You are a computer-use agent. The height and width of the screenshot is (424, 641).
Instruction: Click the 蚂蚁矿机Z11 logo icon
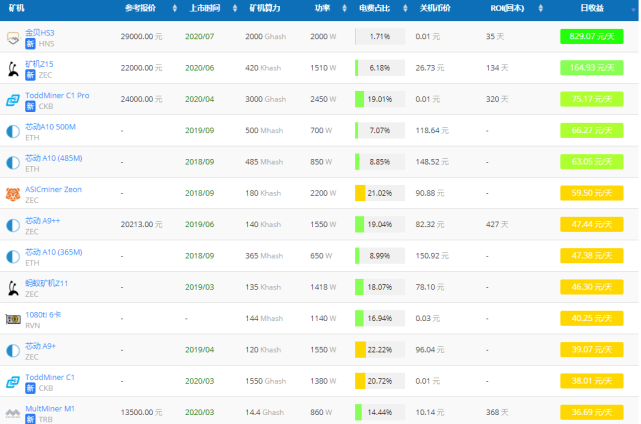pos(13,288)
